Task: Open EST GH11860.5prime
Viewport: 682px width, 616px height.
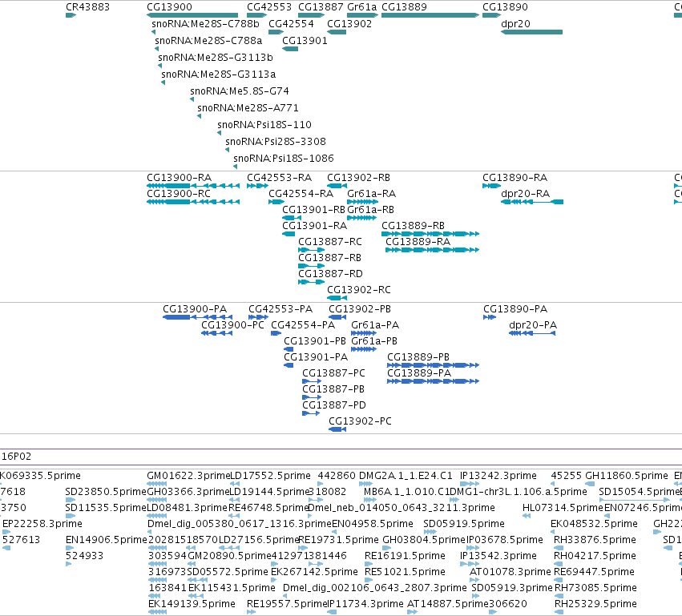Action: pos(590,483)
